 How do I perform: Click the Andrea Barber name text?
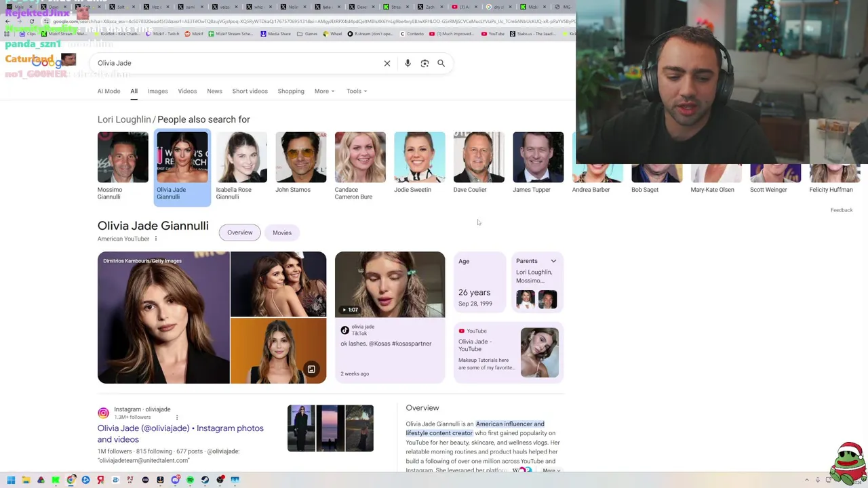(x=591, y=190)
